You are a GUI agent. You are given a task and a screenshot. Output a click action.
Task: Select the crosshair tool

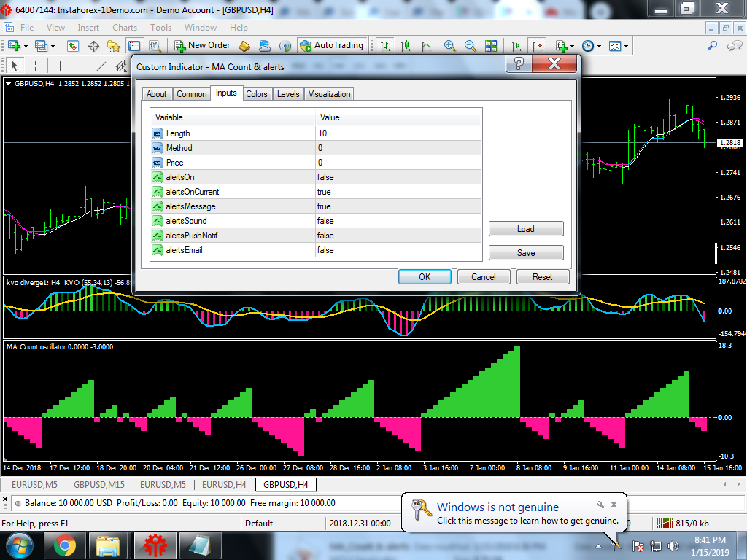click(x=35, y=65)
